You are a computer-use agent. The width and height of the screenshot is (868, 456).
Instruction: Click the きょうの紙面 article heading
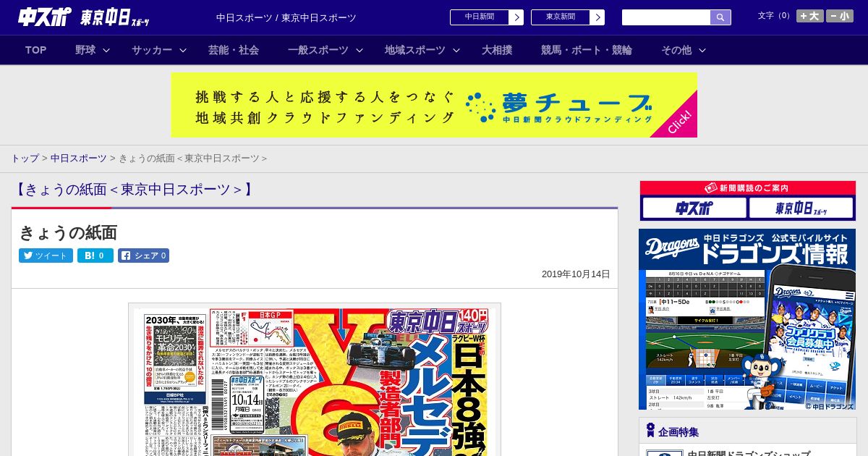click(68, 233)
